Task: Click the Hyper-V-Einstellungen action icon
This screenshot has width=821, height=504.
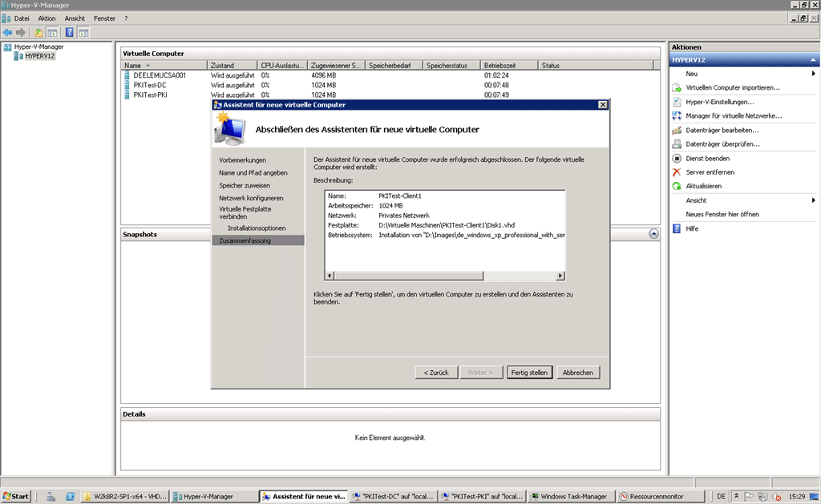Action: click(x=677, y=102)
